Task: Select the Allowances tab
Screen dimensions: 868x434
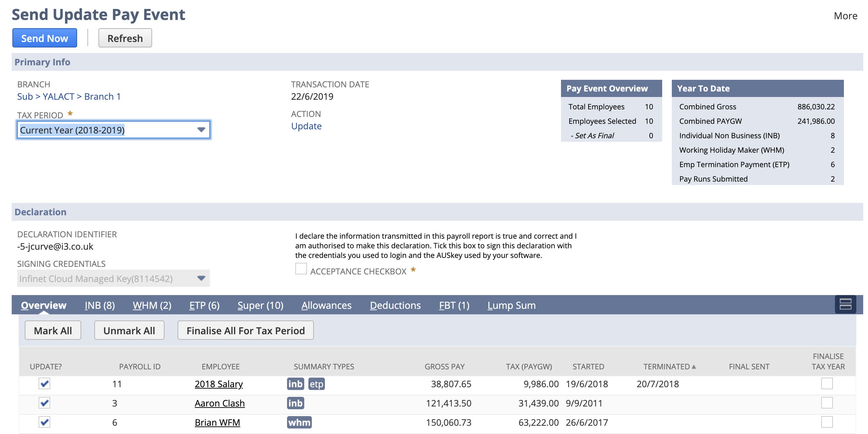Action: (326, 305)
